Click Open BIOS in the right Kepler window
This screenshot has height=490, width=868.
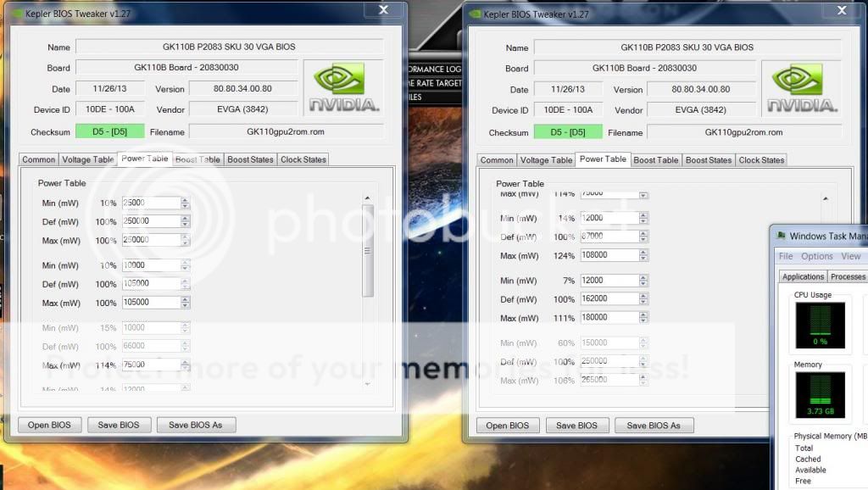click(x=508, y=426)
